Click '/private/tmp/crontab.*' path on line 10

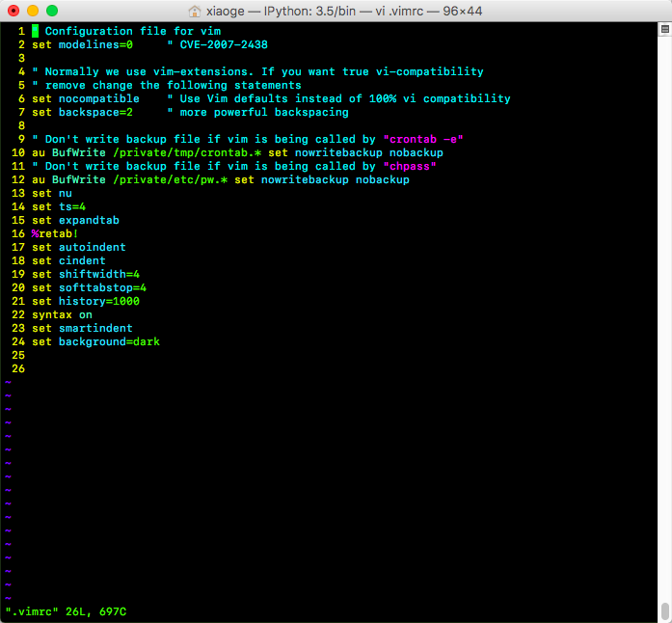(187, 152)
